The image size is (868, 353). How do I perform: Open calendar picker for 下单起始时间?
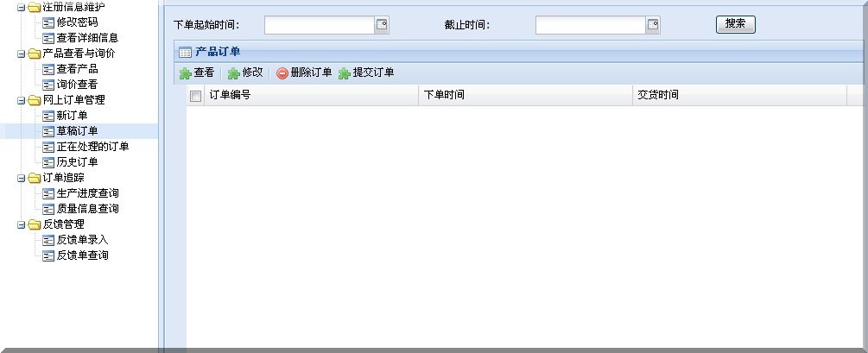(382, 24)
